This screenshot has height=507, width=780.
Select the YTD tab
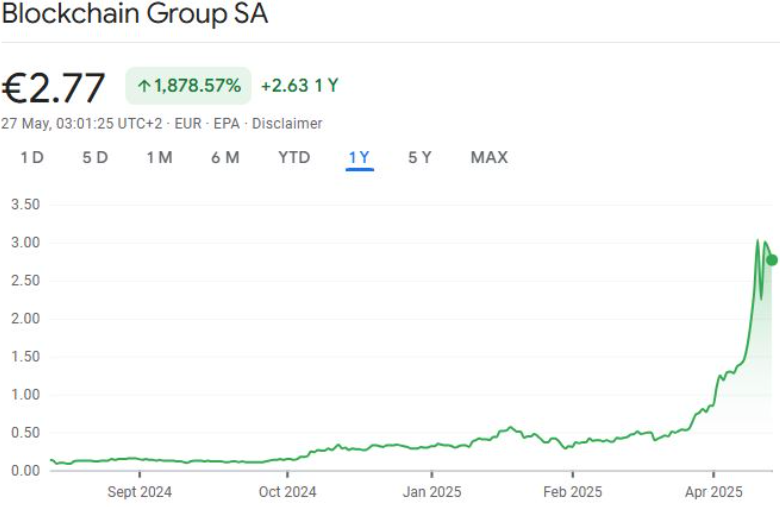click(x=294, y=157)
